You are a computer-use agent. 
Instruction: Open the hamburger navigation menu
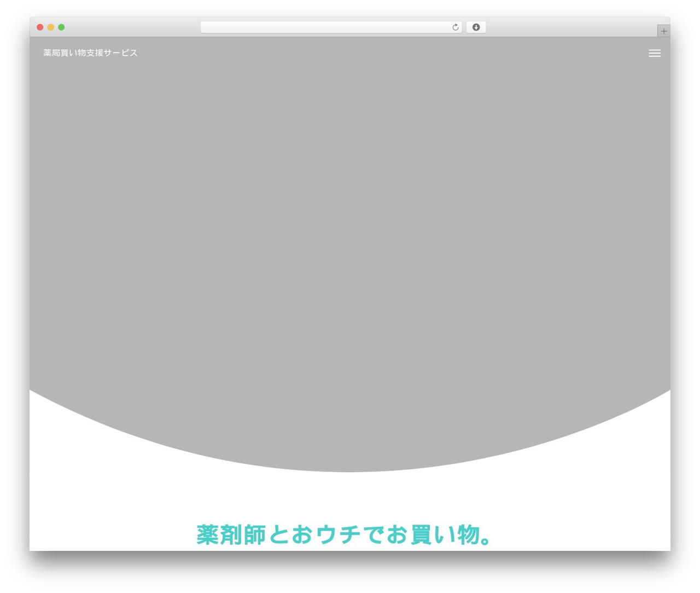655,53
